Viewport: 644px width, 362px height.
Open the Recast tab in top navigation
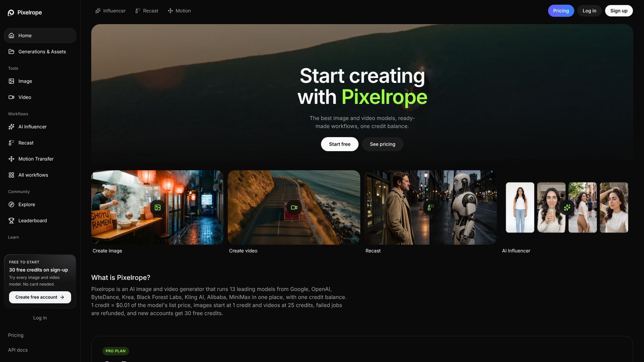click(147, 11)
